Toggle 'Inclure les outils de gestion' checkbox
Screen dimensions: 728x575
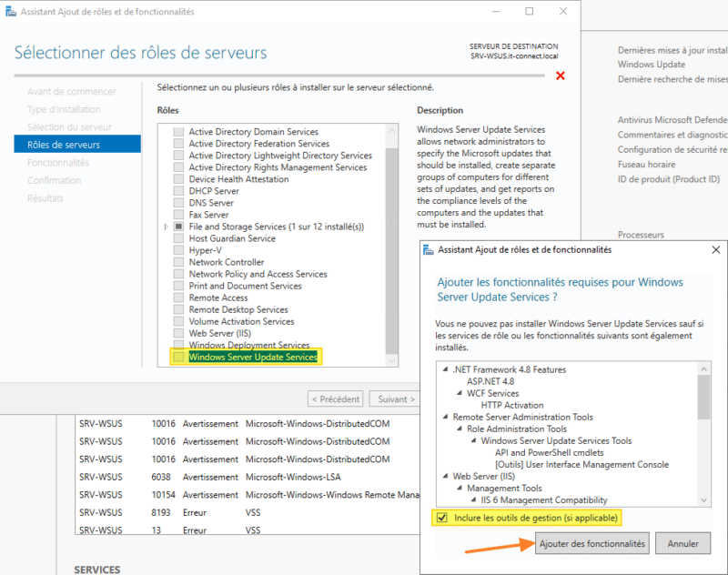(442, 518)
